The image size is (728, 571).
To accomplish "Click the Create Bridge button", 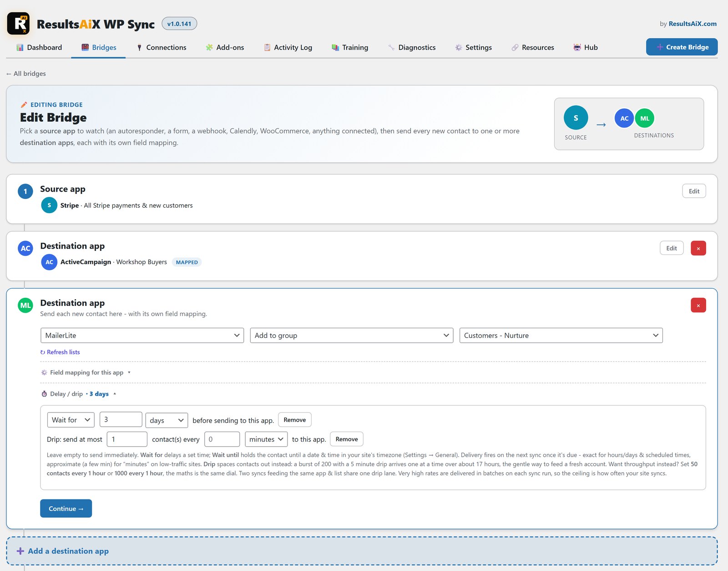I will coord(682,47).
